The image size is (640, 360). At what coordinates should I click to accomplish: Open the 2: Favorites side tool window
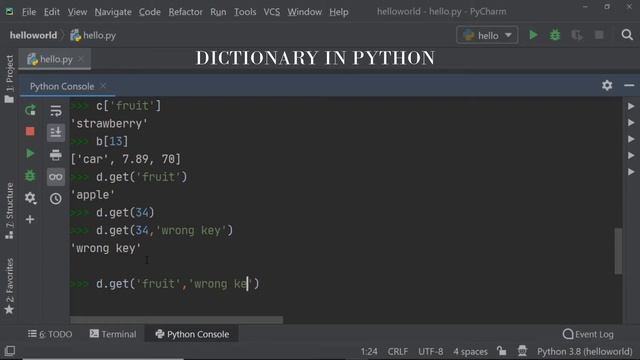tap(9, 286)
